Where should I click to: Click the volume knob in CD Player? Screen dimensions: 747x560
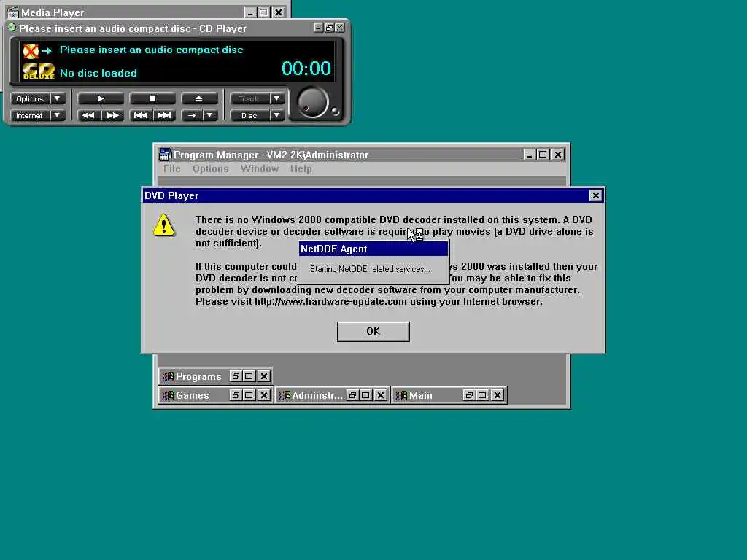pyautogui.click(x=312, y=102)
